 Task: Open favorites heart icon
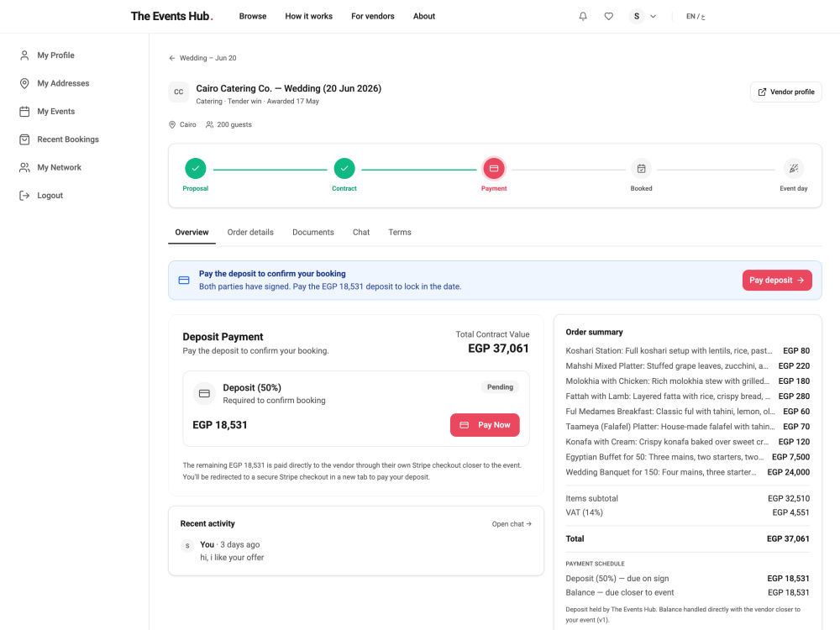608,16
